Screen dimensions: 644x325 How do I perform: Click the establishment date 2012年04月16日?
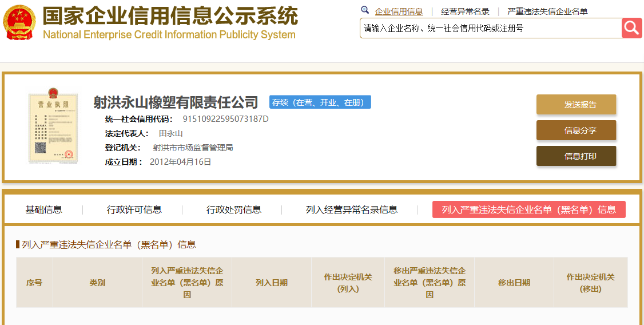pyautogui.click(x=180, y=162)
